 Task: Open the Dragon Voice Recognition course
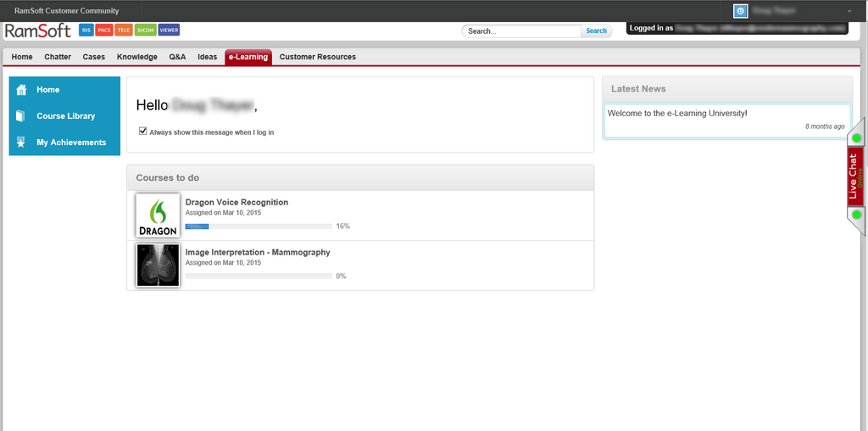coord(236,203)
